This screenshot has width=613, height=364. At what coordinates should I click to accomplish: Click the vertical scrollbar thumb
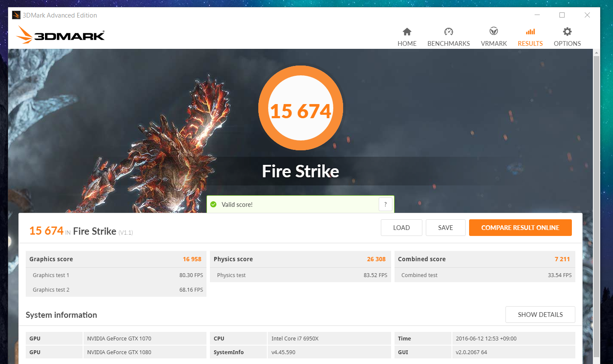(x=596, y=206)
